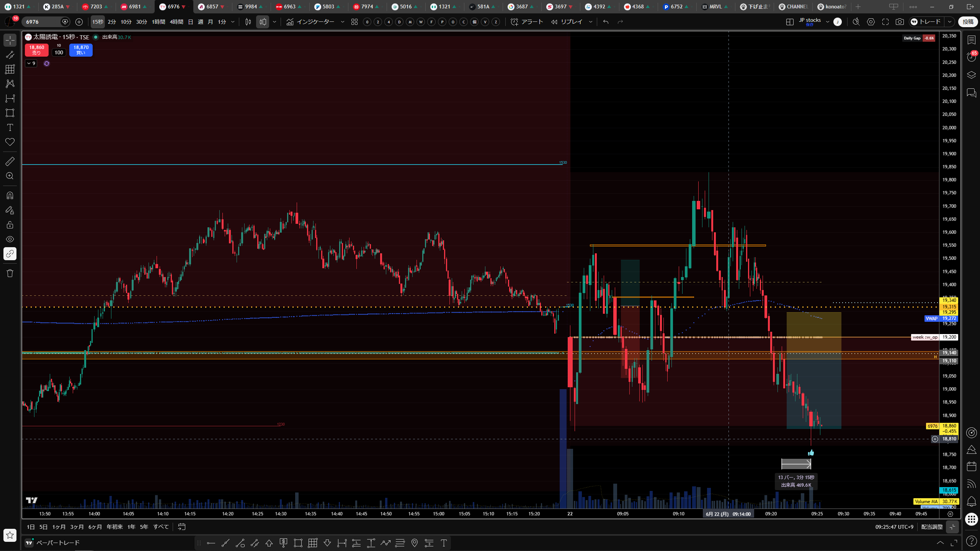Select the 30分 timeframe
Screen dimensions: 980x551
click(142, 22)
